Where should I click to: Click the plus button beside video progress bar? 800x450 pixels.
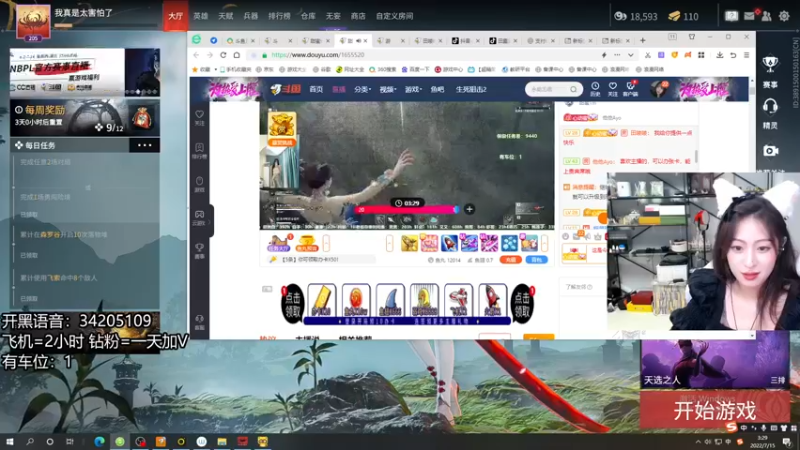pos(469,209)
